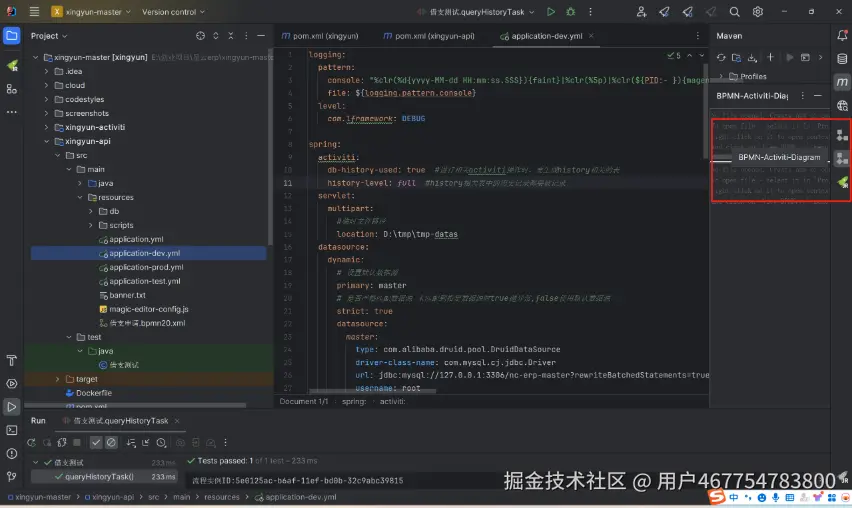Image resolution: width=852 pixels, height=508 pixels.
Task: Switch to pom.xml (xingyun-api) tab
Action: [429, 36]
